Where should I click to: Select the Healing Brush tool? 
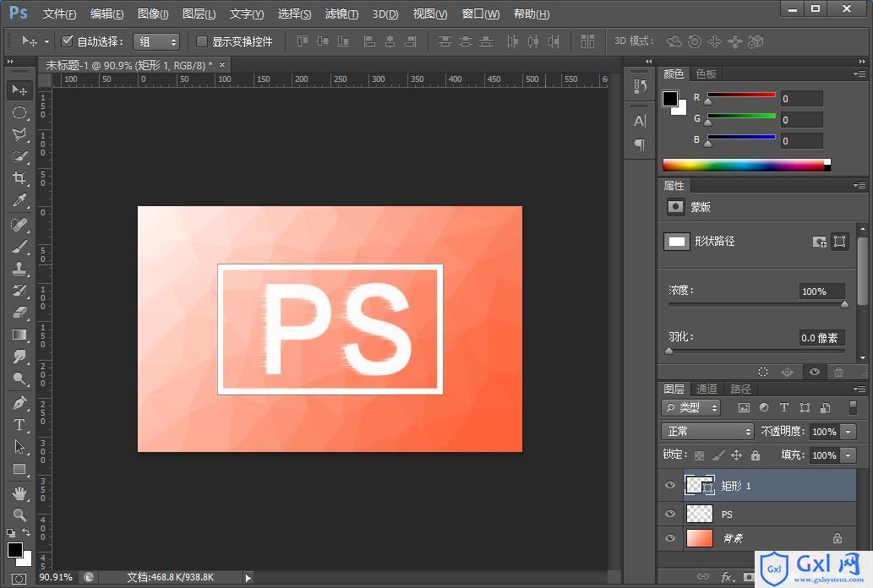(x=19, y=225)
